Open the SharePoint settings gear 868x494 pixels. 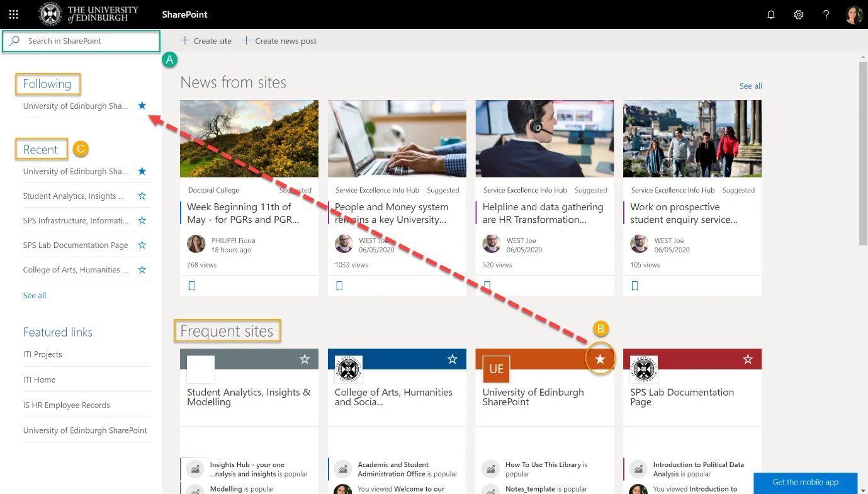click(798, 14)
